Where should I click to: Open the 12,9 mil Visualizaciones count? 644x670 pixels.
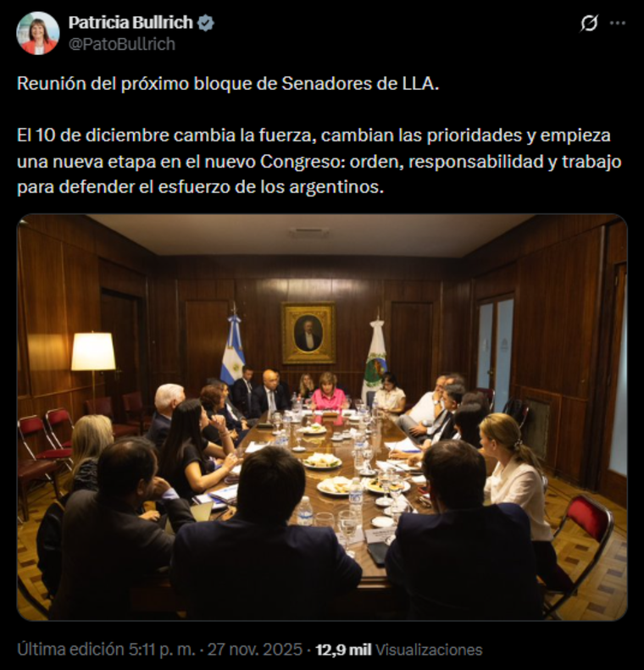tap(399, 650)
